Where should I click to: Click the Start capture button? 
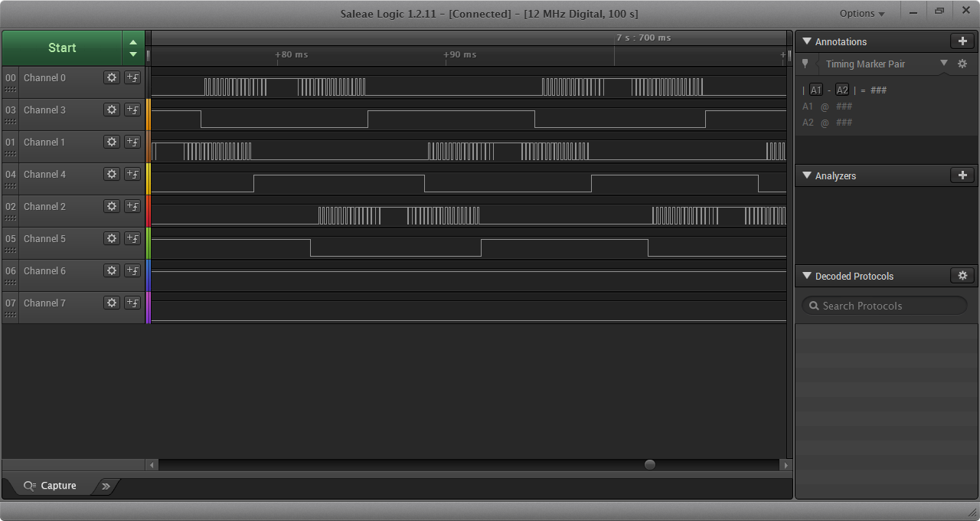tap(62, 48)
